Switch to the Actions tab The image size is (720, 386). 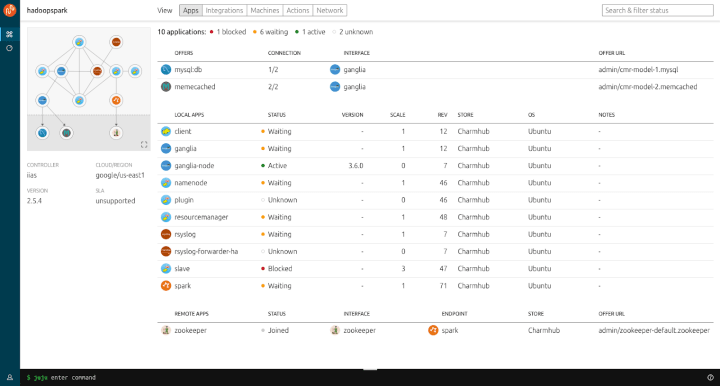point(298,10)
